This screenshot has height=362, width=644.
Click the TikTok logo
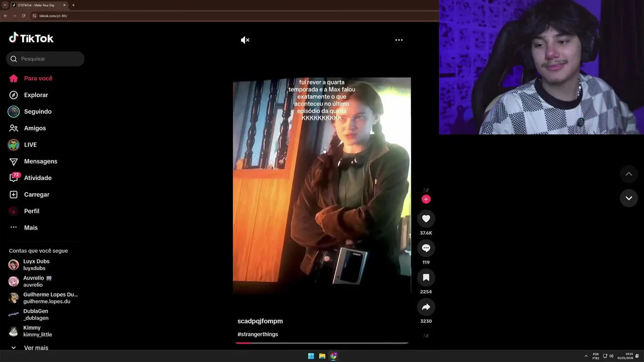[31, 38]
